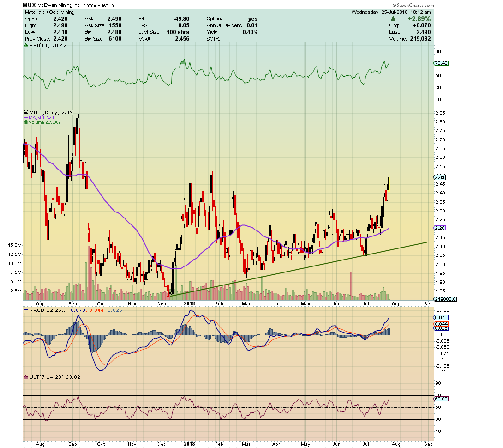This screenshot has width=503, height=448.
Task: Click the MUX ticker symbol heading
Action: [30, 5]
